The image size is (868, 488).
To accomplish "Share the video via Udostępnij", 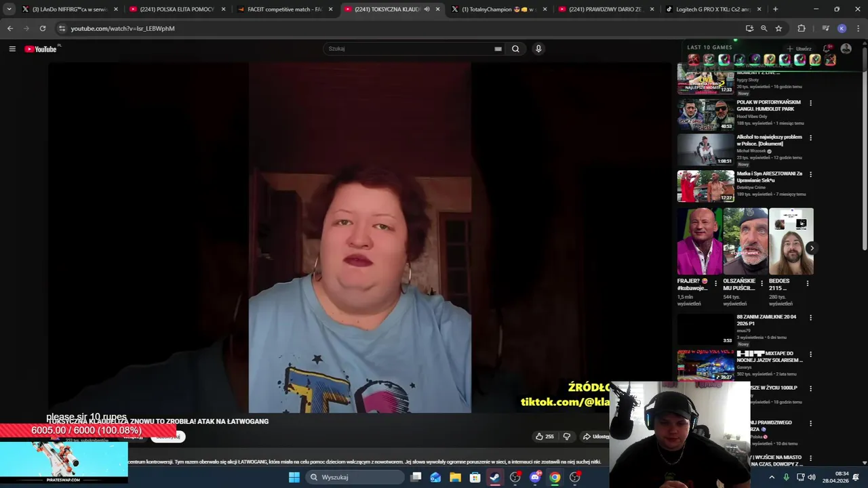I will (x=596, y=436).
